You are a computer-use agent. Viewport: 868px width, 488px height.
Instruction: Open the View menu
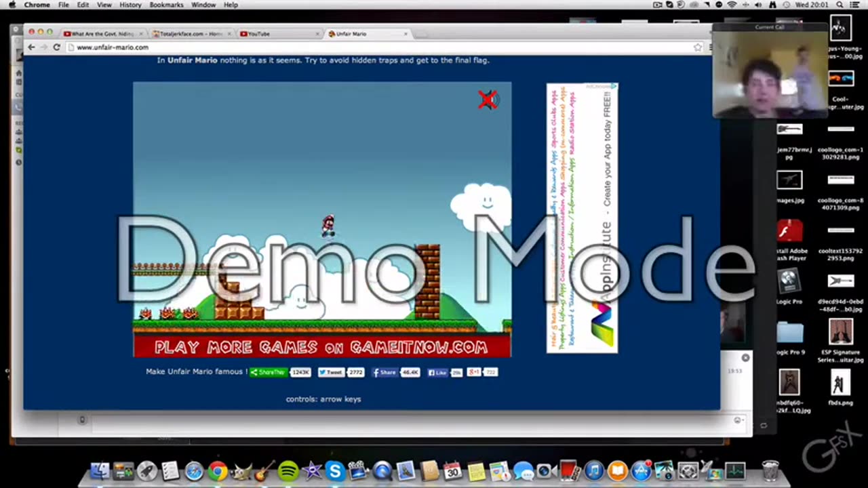[x=104, y=5]
